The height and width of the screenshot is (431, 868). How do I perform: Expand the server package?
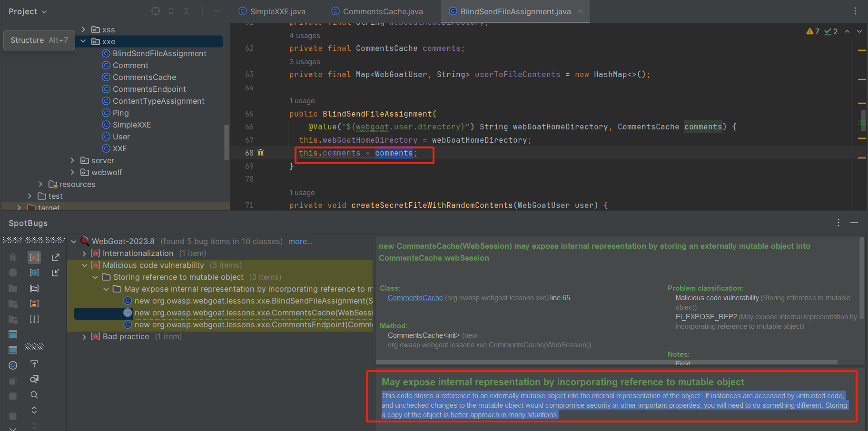coord(72,160)
